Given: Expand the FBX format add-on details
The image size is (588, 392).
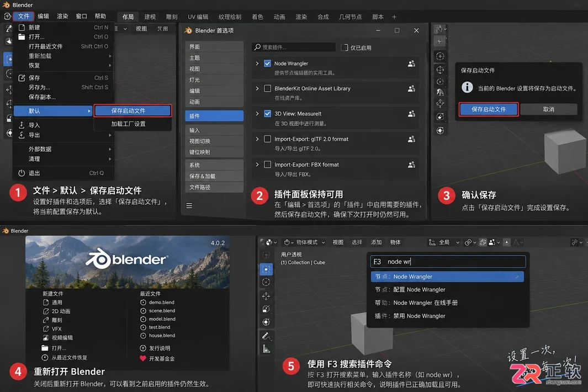Looking at the screenshot, I should (x=257, y=165).
